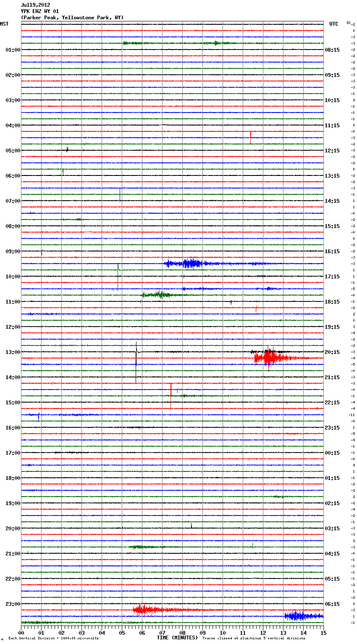This screenshot has height=644, width=357.
Task: Click the 22:15 UTC time label
Action: tap(332, 403)
